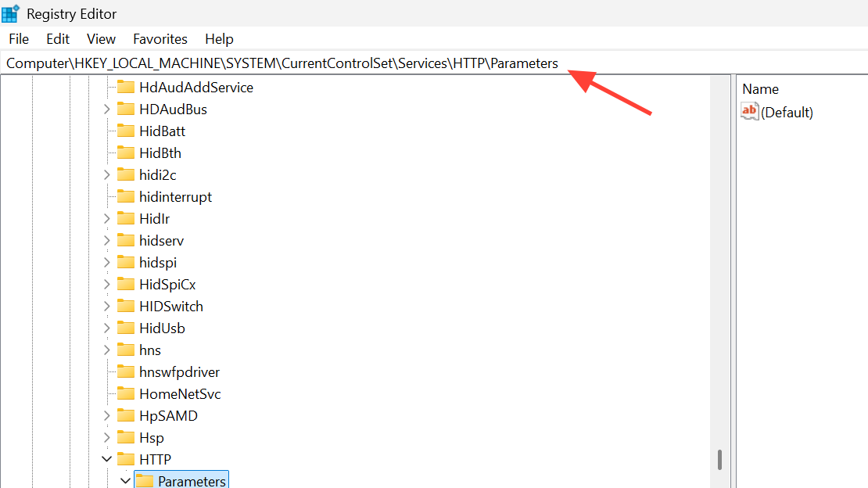The image size is (868, 488).
Task: Expand the HDAudBus key
Action: (107, 109)
